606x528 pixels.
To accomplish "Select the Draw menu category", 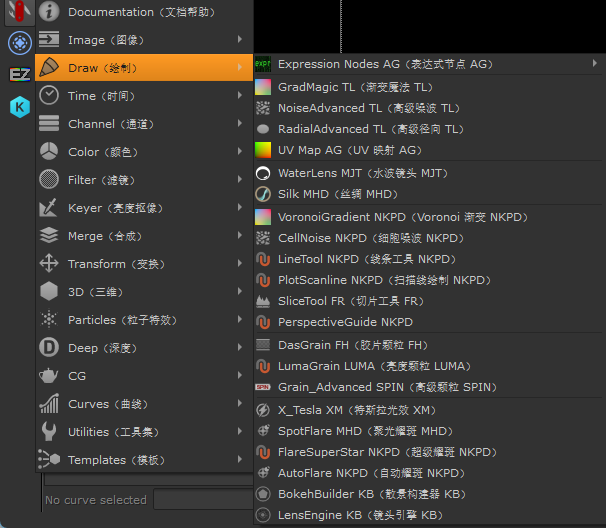I will coord(144,68).
